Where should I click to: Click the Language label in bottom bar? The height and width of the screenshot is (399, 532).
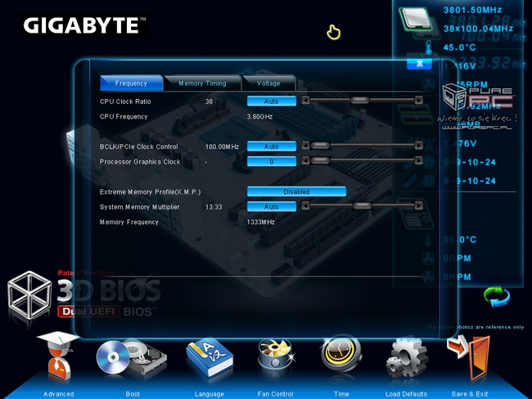tap(210, 394)
